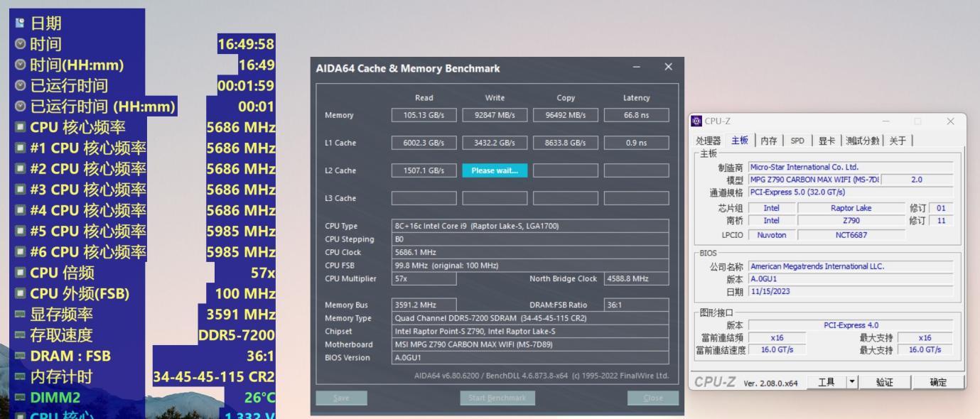The image size is (980, 419).
Task: Open the 显卡 tab in CPU-Z
Action: coord(826,141)
